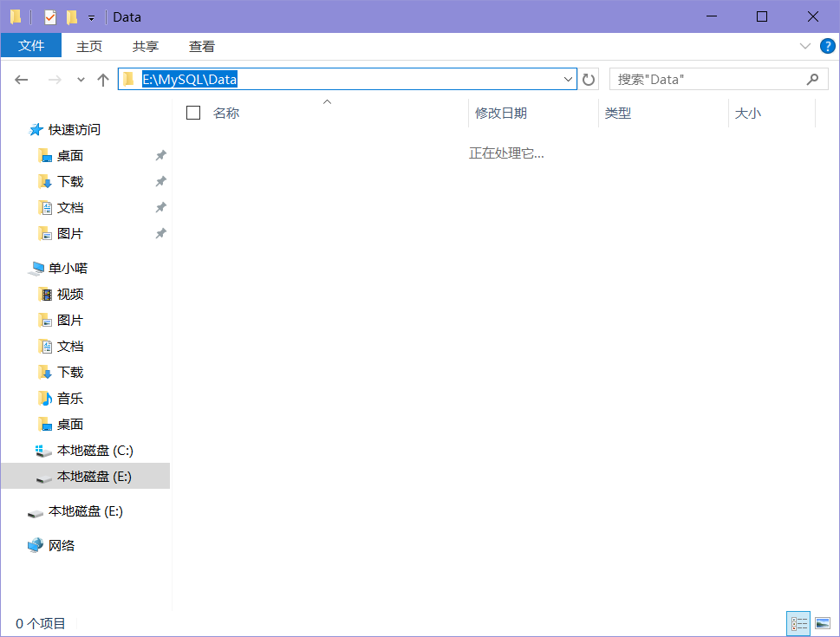
Task: Open recent locations dropdown arrow
Action: pos(81,80)
